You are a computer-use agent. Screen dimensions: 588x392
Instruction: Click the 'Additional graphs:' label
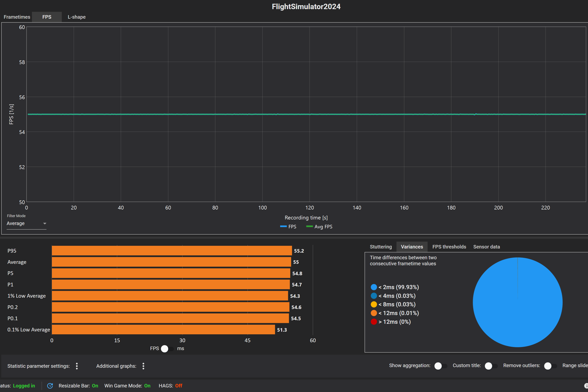(x=116, y=366)
